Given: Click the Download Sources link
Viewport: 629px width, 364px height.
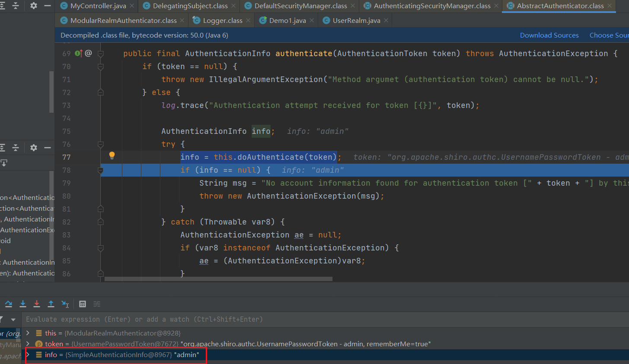Looking at the screenshot, I should pos(549,35).
